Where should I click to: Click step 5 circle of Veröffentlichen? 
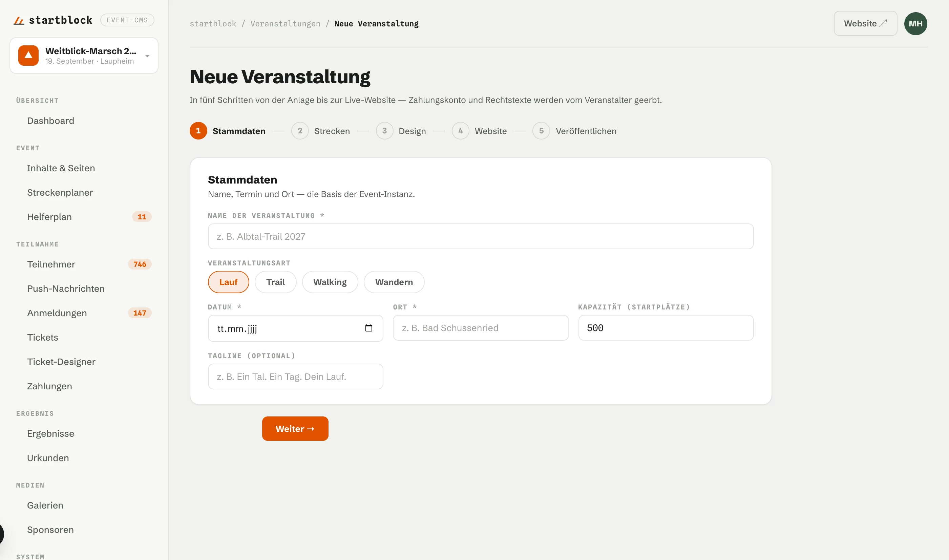(x=541, y=131)
